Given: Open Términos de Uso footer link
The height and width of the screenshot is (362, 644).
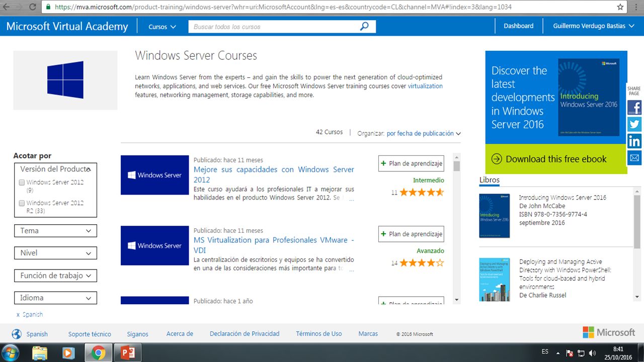Looking at the screenshot, I should (318, 334).
